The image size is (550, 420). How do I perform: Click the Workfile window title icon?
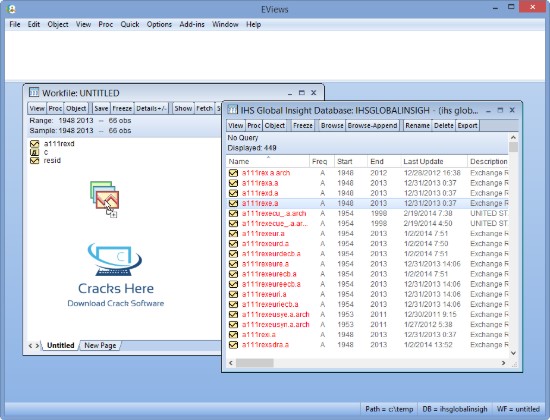click(x=34, y=93)
